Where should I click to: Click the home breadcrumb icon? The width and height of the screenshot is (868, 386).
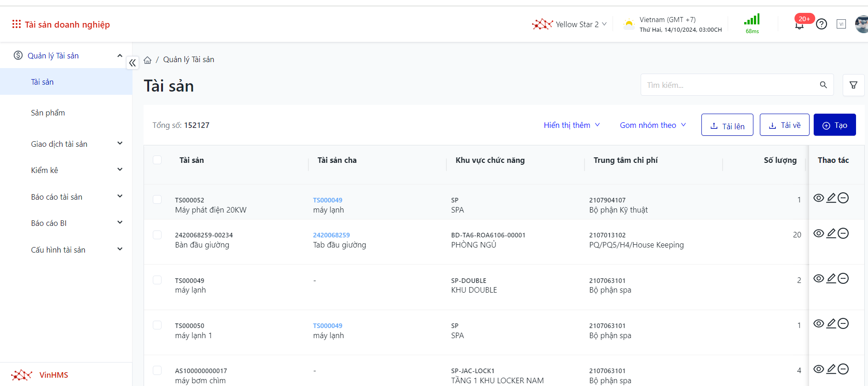[148, 60]
